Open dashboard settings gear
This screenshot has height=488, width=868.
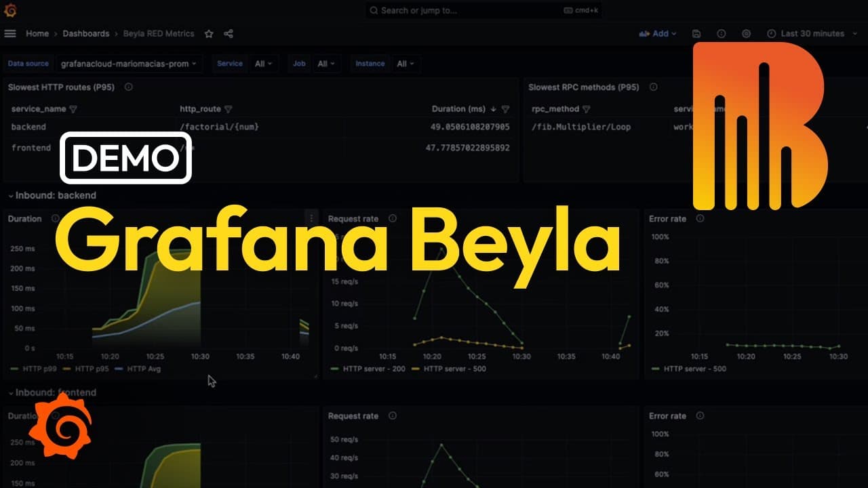(747, 34)
